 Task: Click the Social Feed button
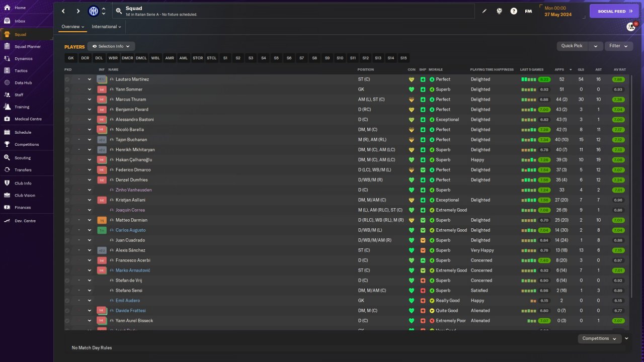coord(614,11)
